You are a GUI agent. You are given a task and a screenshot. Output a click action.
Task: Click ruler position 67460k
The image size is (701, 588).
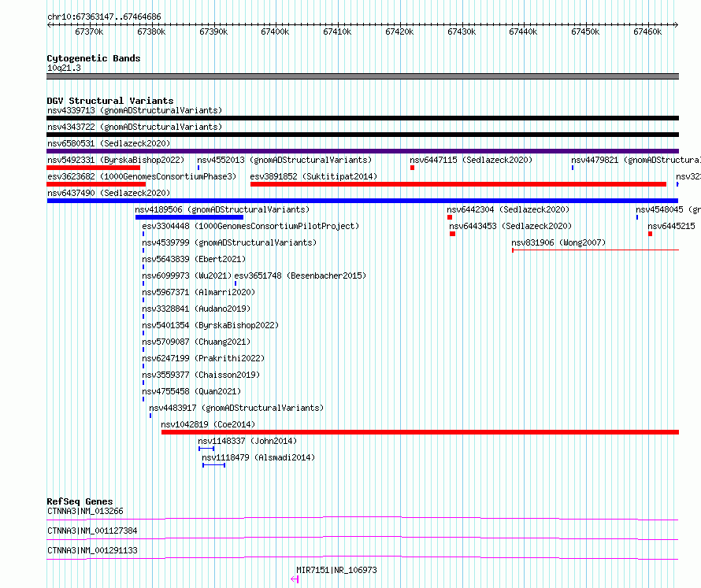[x=647, y=31]
